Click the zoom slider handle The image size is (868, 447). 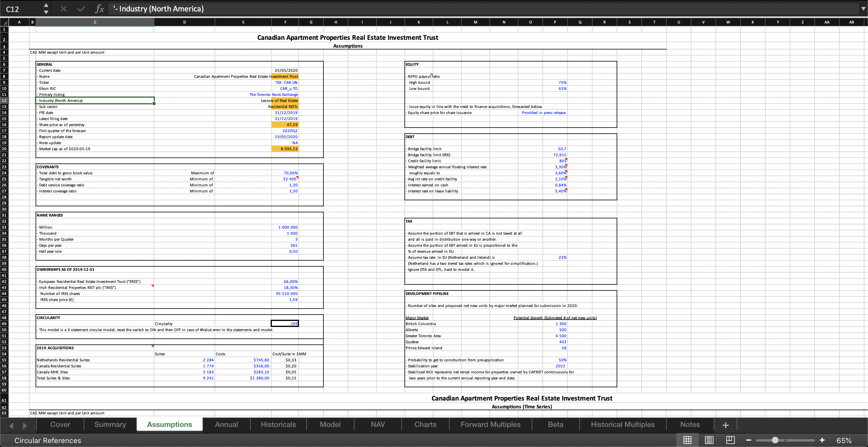[x=775, y=440]
